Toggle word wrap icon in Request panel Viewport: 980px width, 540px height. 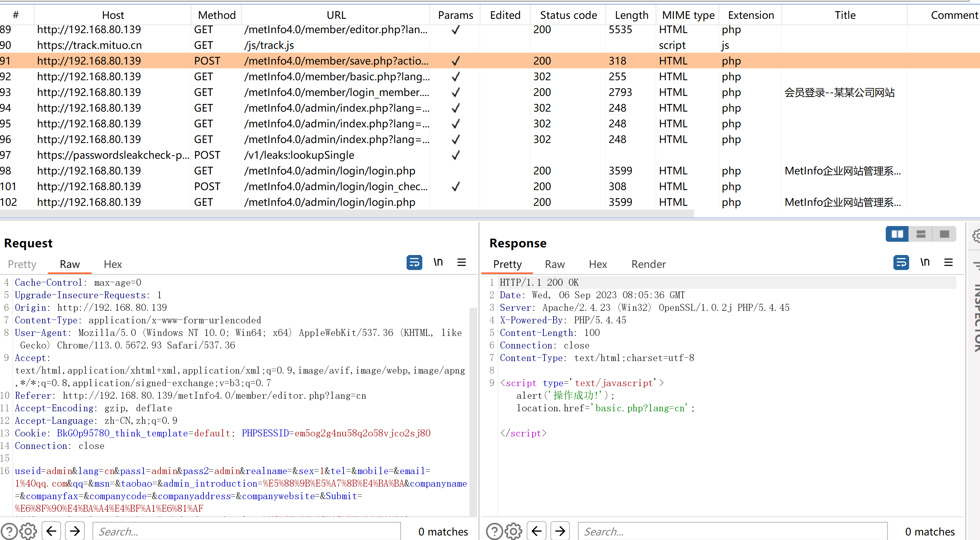click(x=414, y=263)
